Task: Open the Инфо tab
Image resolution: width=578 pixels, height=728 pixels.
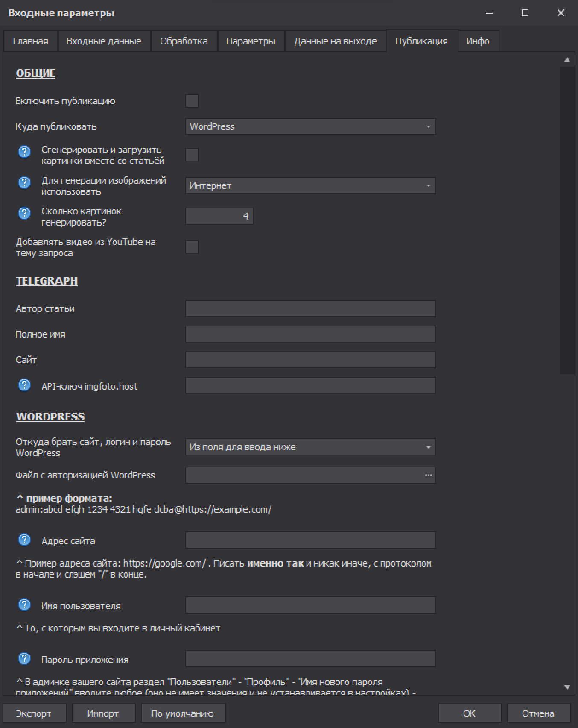Action: click(478, 41)
